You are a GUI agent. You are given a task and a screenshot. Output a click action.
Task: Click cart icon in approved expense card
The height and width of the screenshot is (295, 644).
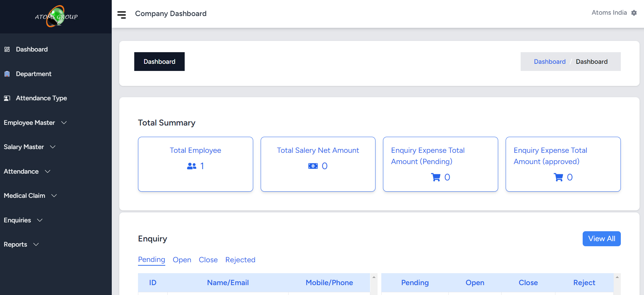pos(558,177)
